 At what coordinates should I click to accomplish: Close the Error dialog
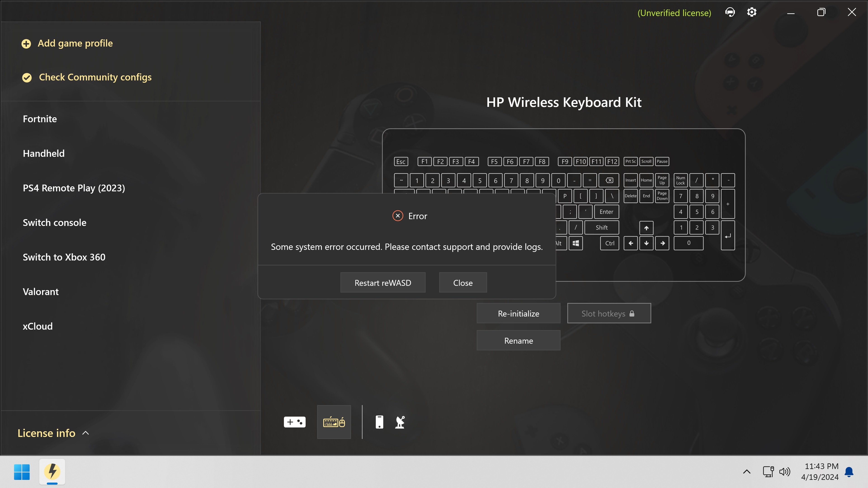[x=463, y=283]
